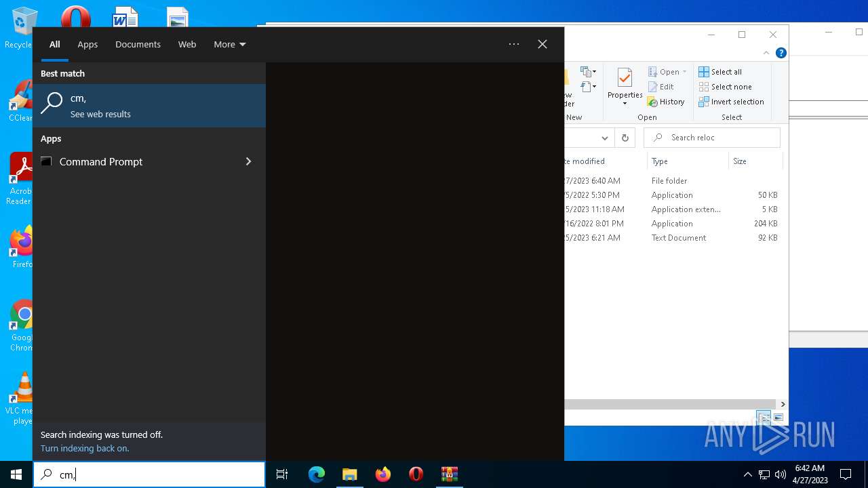Click Select all in Explorer ribbon
The width and height of the screenshot is (868, 488).
[x=720, y=72]
